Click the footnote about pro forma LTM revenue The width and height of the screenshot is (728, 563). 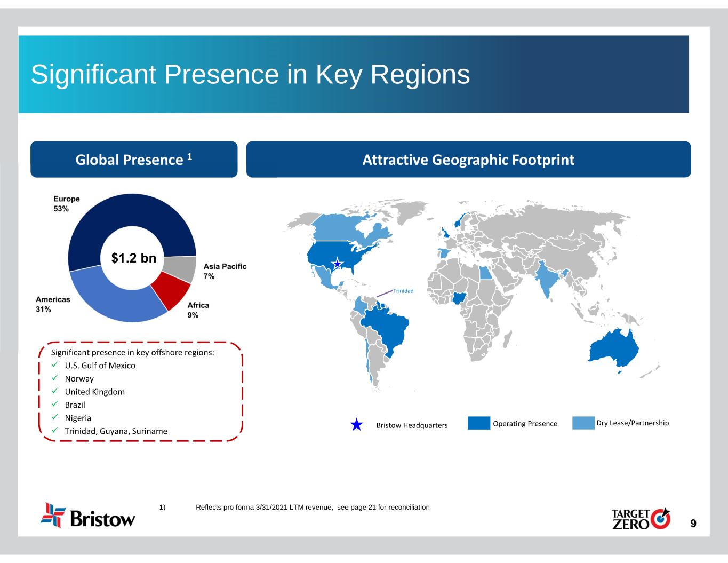point(313,507)
